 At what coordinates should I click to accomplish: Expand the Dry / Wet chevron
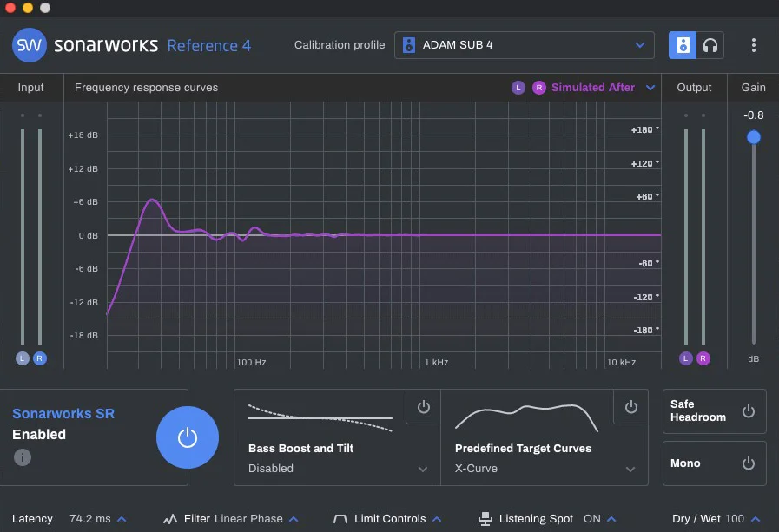click(x=756, y=519)
